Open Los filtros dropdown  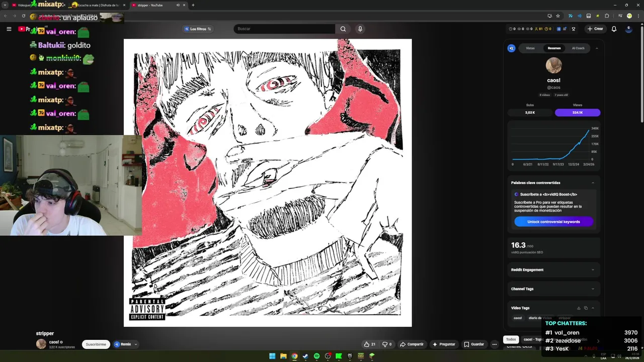click(x=198, y=29)
